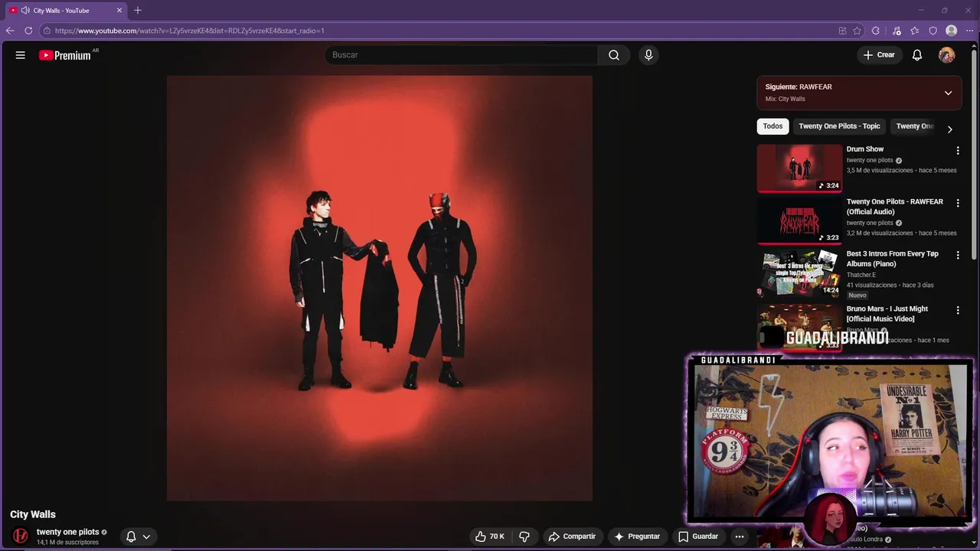Focus the Buscar search field
Image resolution: width=980 pixels, height=551 pixels.
click(462, 55)
